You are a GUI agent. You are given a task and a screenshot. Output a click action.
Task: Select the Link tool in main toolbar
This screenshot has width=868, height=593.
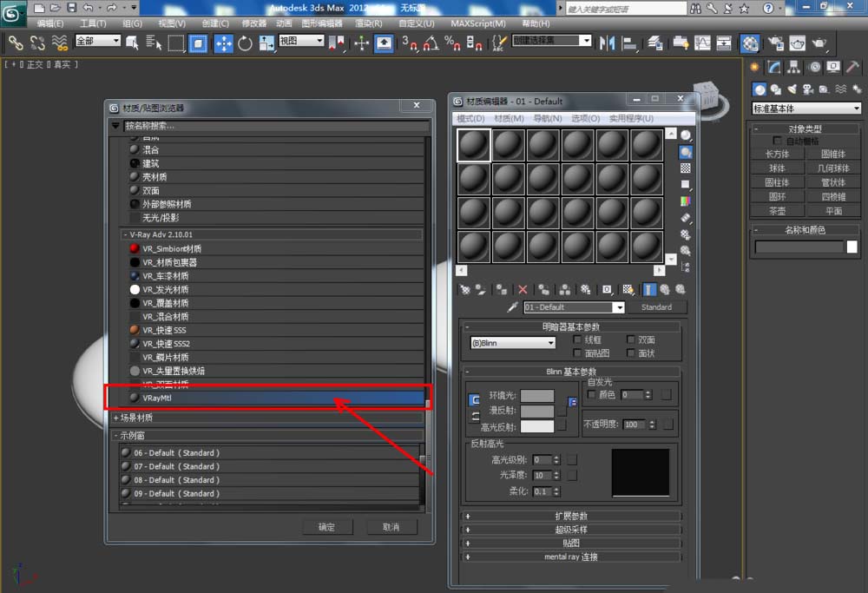tap(16, 43)
